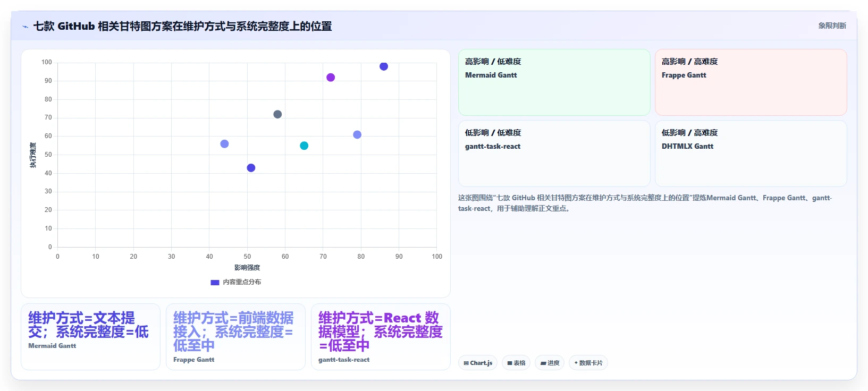
Task: Click the bar icon in the 进度 tag
Action: pos(543,363)
